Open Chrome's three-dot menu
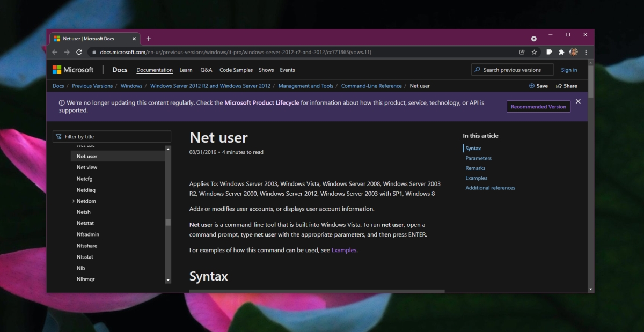644x332 pixels. click(x=586, y=52)
